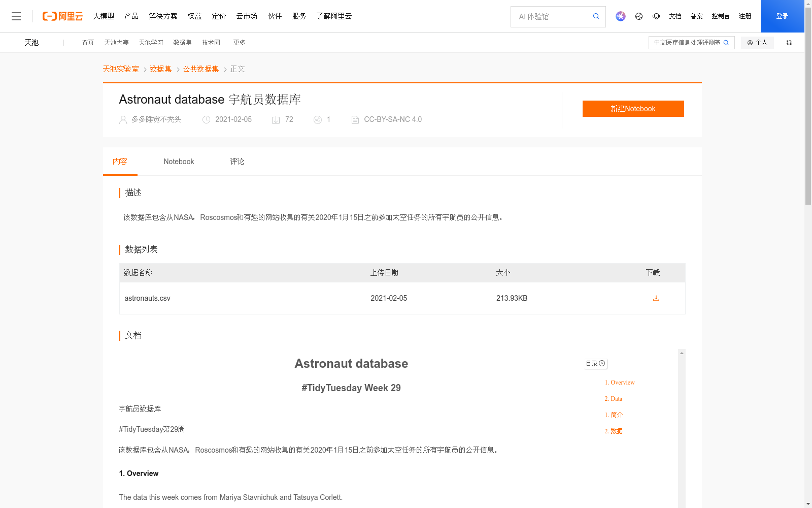The width and height of the screenshot is (812, 508).
Task: Click the license document icon
Action: tap(355, 120)
